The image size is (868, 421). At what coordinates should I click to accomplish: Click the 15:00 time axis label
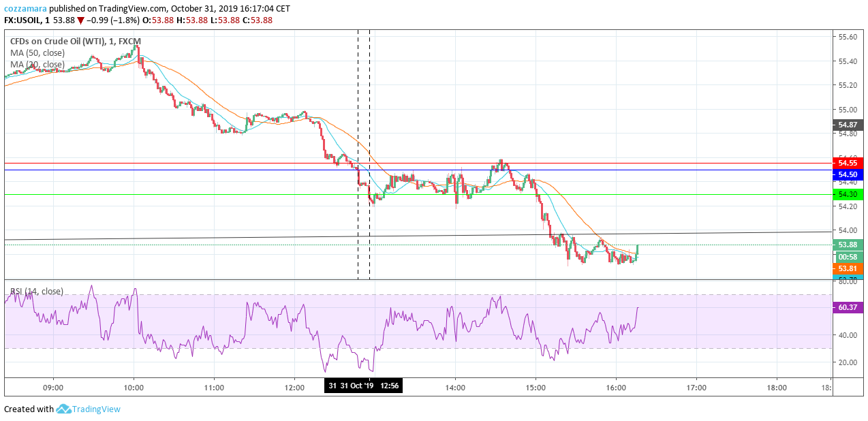536,388
